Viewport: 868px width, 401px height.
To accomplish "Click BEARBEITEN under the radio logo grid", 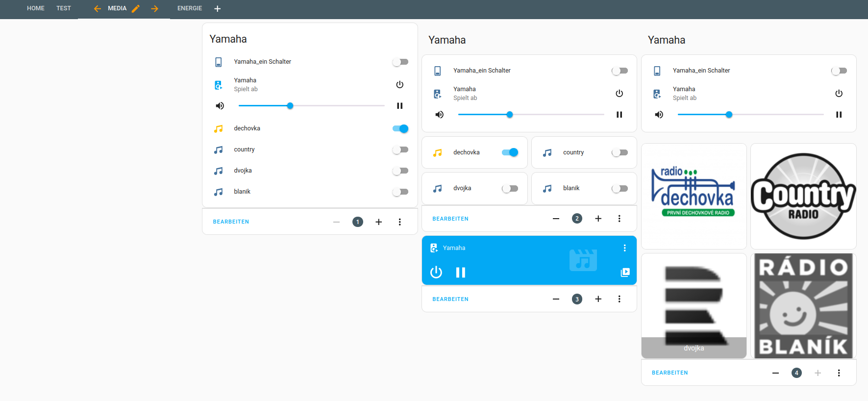I will (x=670, y=373).
